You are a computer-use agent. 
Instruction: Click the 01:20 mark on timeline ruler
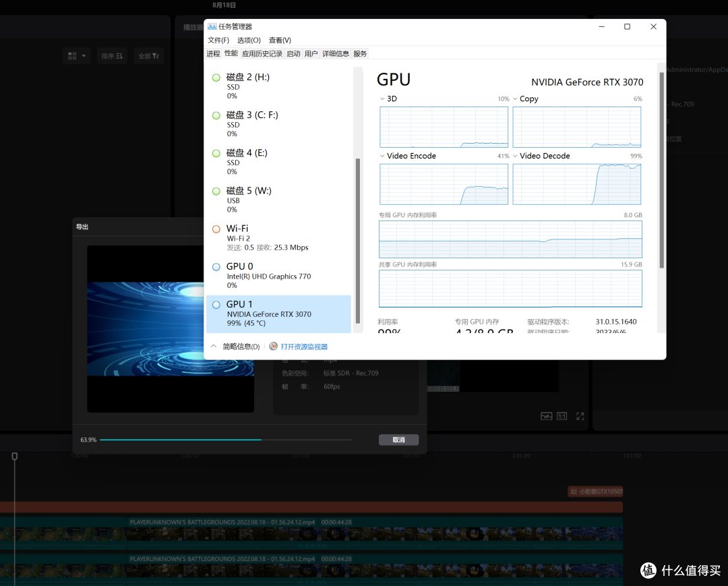pyautogui.click(x=522, y=456)
